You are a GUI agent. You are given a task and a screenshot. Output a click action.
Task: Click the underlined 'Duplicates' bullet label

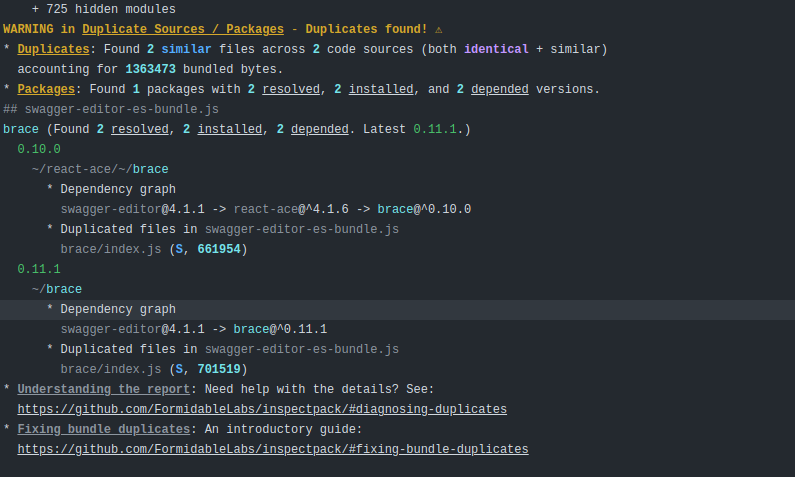click(53, 49)
